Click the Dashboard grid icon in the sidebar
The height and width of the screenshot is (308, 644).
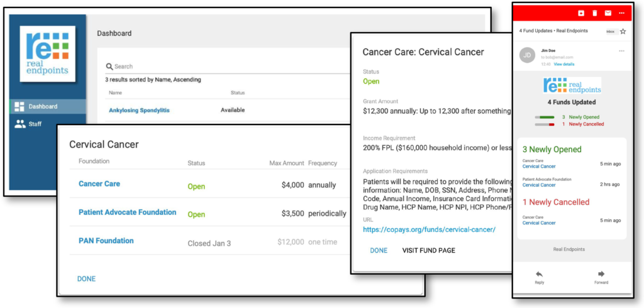[x=19, y=106]
